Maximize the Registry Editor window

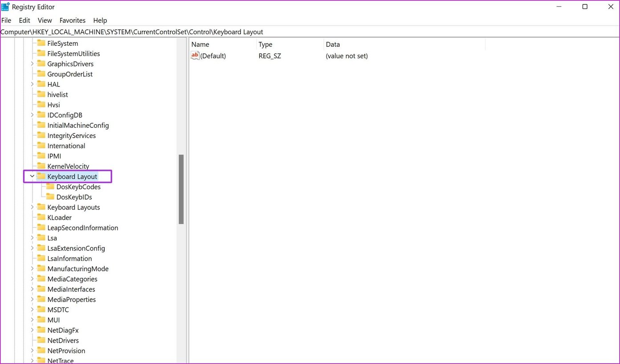585,7
